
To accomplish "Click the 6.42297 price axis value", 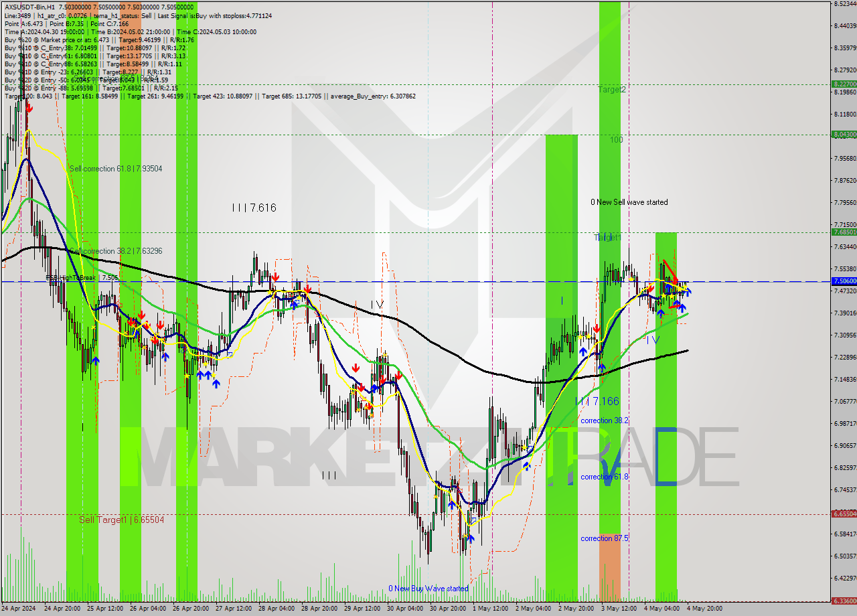I will click(845, 578).
